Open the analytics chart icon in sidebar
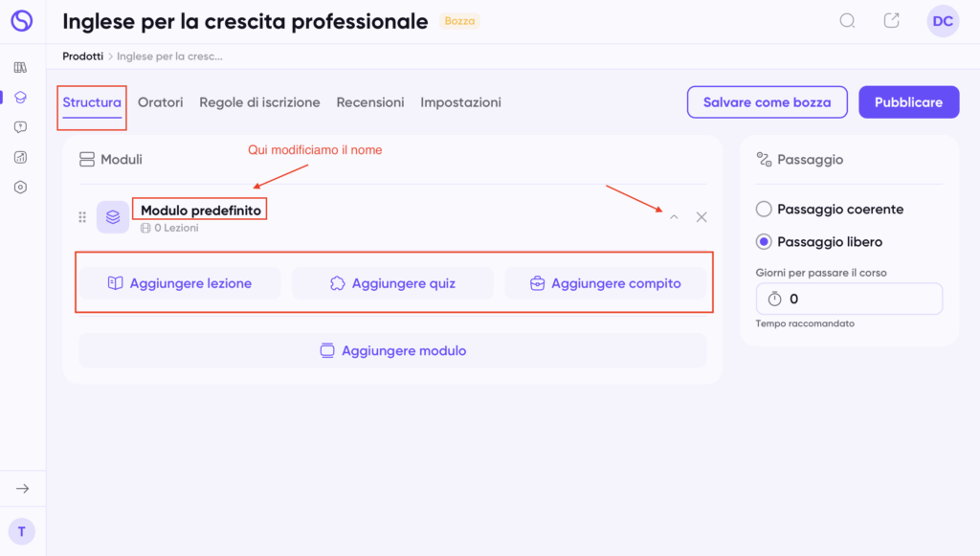 (21, 157)
